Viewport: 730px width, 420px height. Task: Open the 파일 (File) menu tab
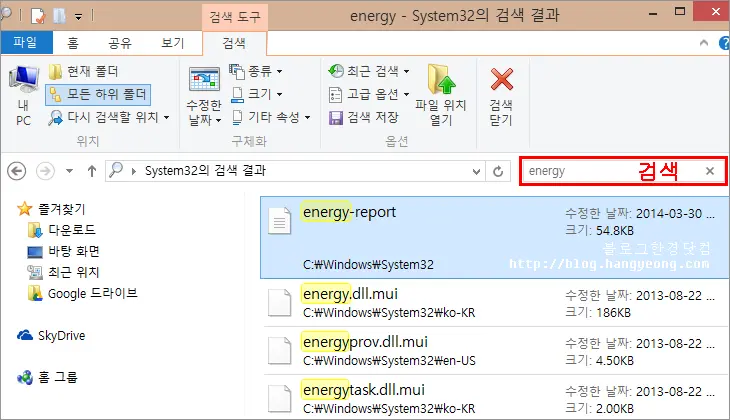point(26,43)
